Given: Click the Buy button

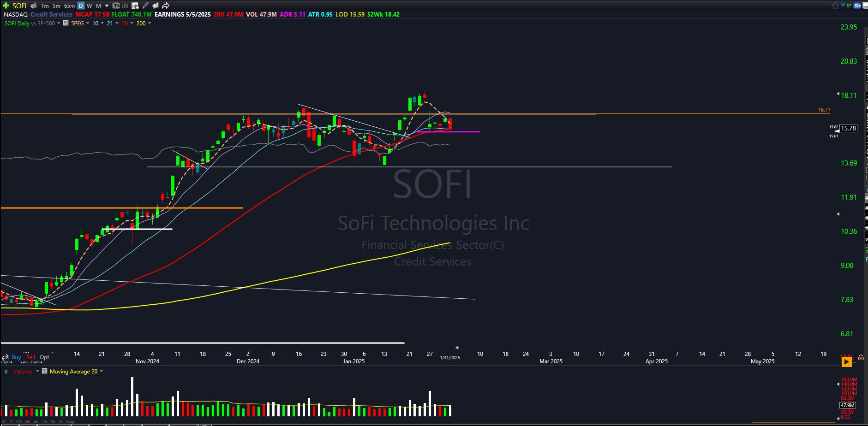Looking at the screenshot, I should tap(16, 357).
